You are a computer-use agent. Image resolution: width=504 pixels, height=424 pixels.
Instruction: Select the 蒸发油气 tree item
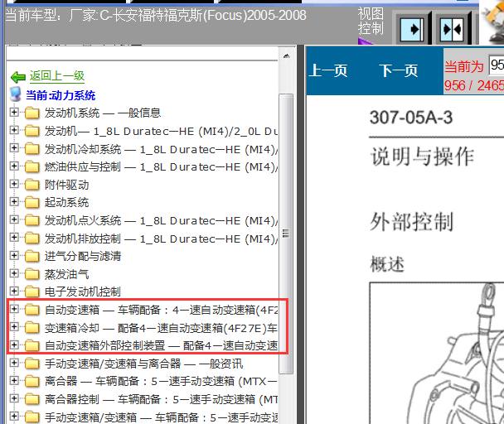[66, 274]
